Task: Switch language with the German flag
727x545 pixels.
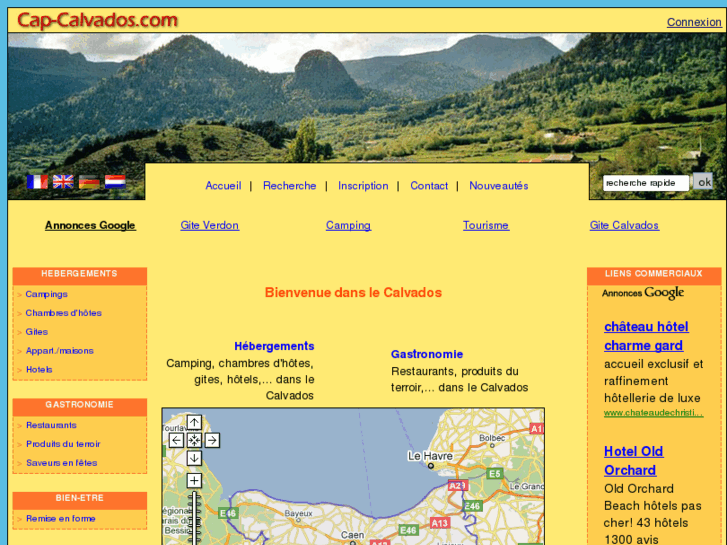Action: coord(89,182)
